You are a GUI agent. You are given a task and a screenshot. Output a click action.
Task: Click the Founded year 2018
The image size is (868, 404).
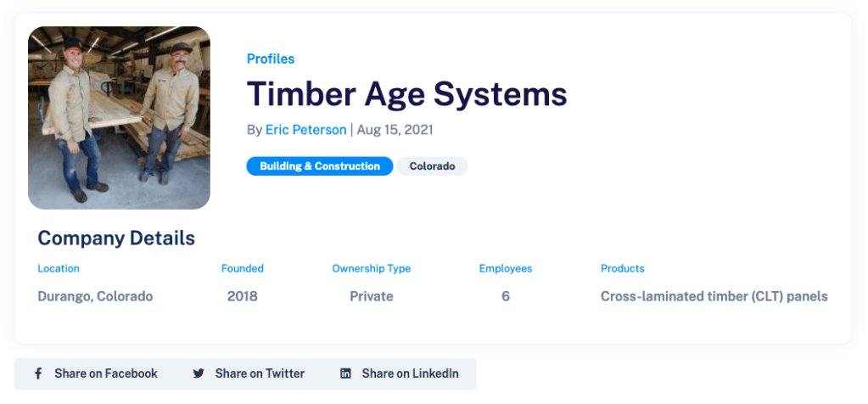point(242,296)
